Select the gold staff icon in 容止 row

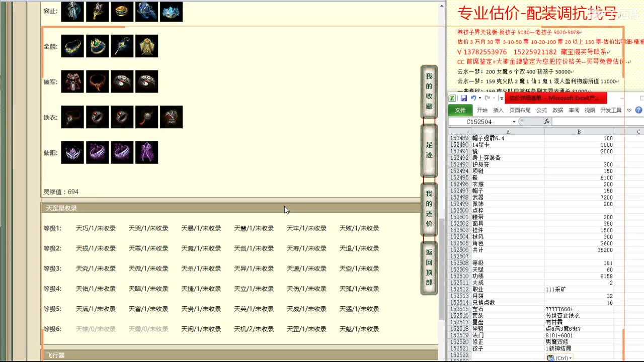[97, 11]
